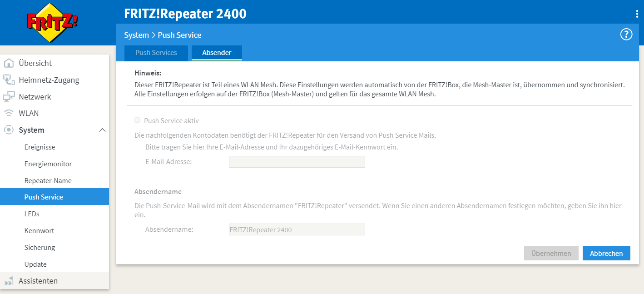The width and height of the screenshot is (644, 294).
Task: Toggle the Push Service aktiv checkbox
Action: (137, 120)
